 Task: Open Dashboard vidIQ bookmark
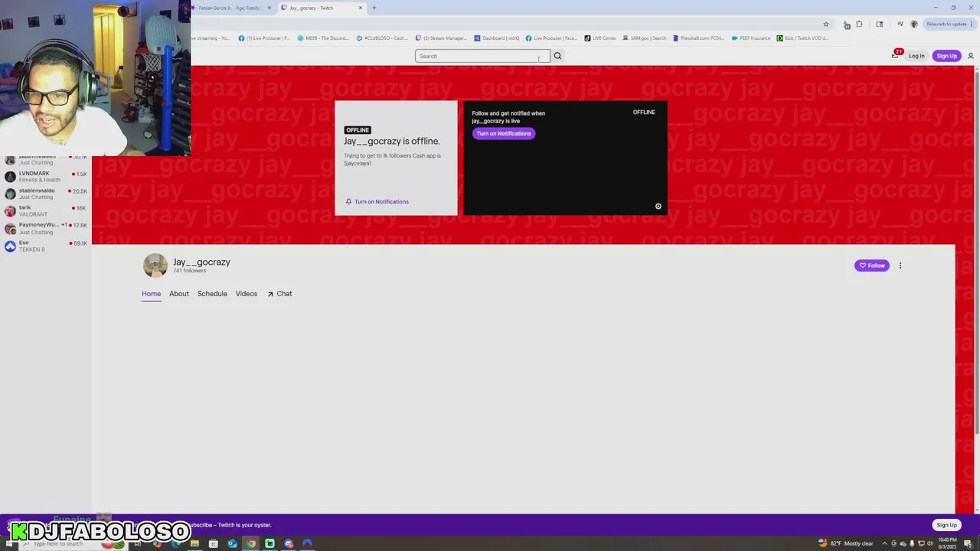tap(497, 38)
